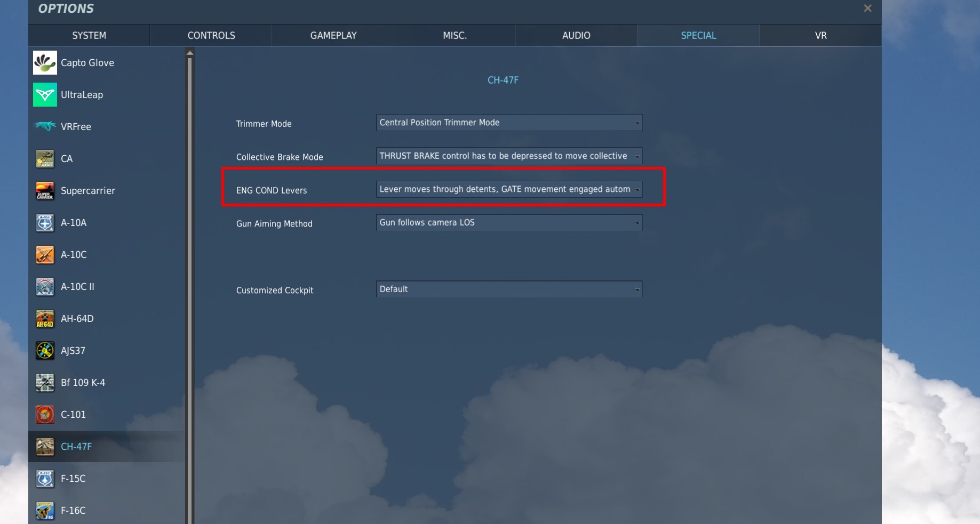Click the CH-47F module icon
980x524 pixels.
click(x=45, y=447)
